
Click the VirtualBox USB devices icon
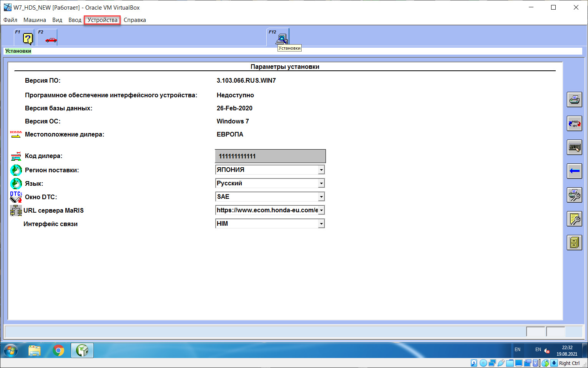[x=501, y=363]
